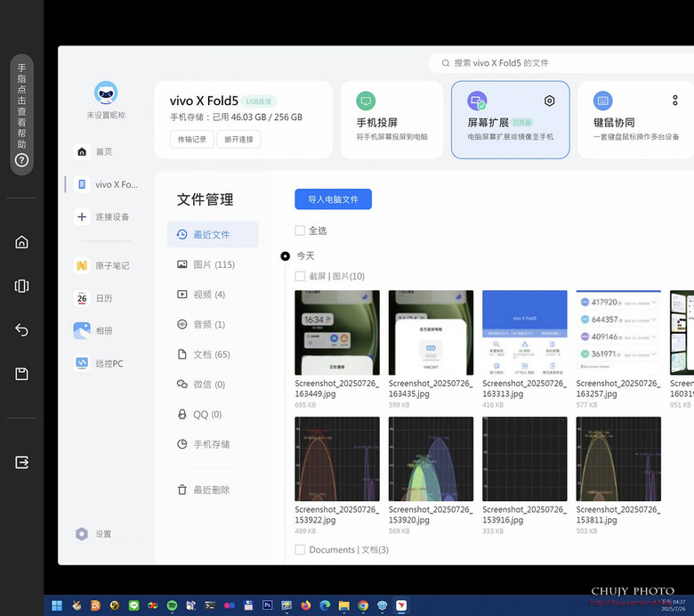The height and width of the screenshot is (616, 694).
Task: Open thumbnail Screenshot_20250726_153922.jpg
Action: tap(337, 458)
